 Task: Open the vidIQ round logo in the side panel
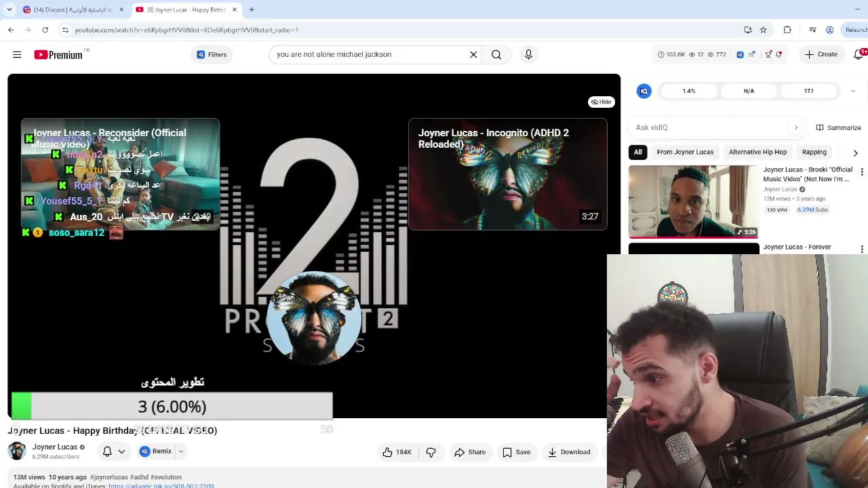644,91
